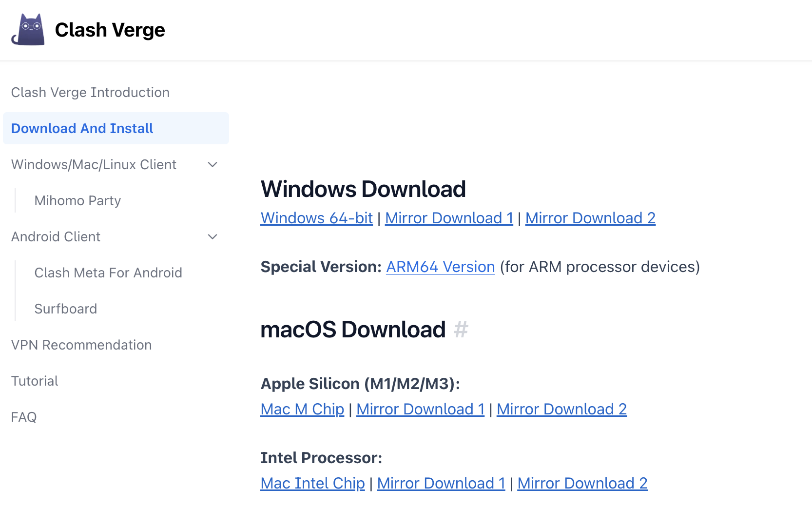Viewport: 812px width, 508px height.
Task: Click the Clash Verge cat logo
Action: pos(28,30)
